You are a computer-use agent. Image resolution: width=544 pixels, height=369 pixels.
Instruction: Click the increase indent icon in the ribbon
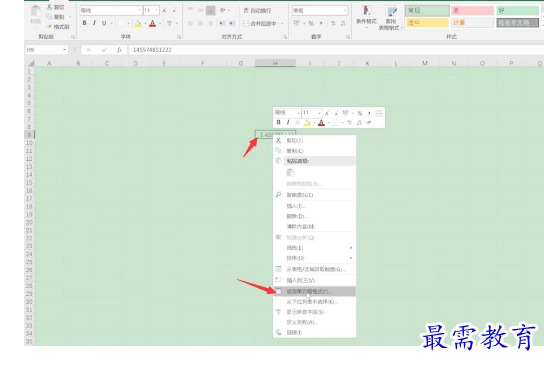232,23
